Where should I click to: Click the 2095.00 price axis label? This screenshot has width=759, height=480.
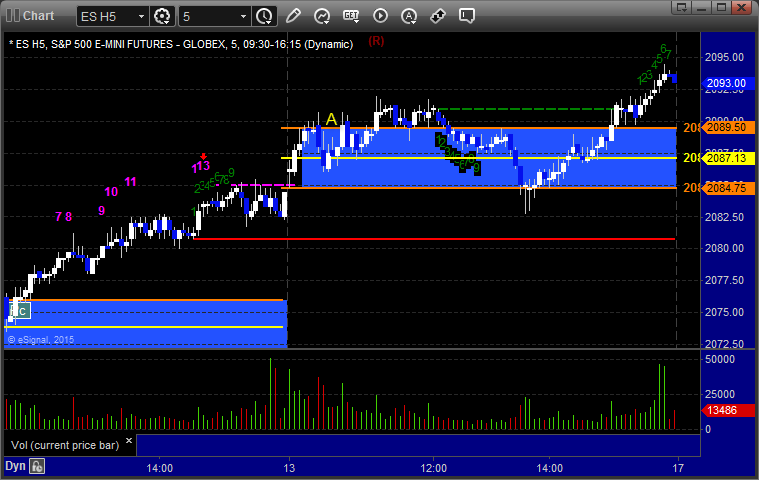[724, 57]
